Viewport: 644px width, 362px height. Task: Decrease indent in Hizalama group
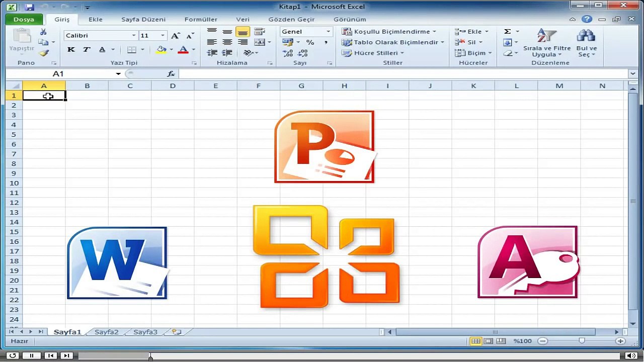click(x=212, y=53)
